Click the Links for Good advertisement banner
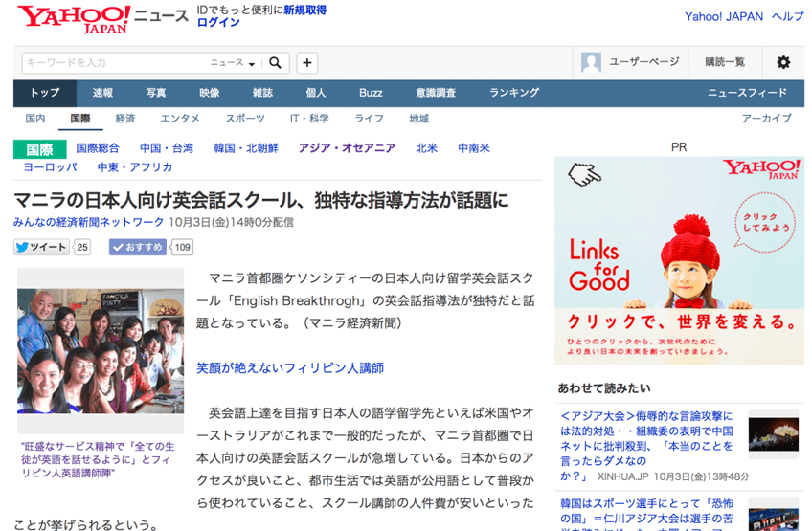Image resolution: width=812 pixels, height=531 pixels. [x=679, y=259]
